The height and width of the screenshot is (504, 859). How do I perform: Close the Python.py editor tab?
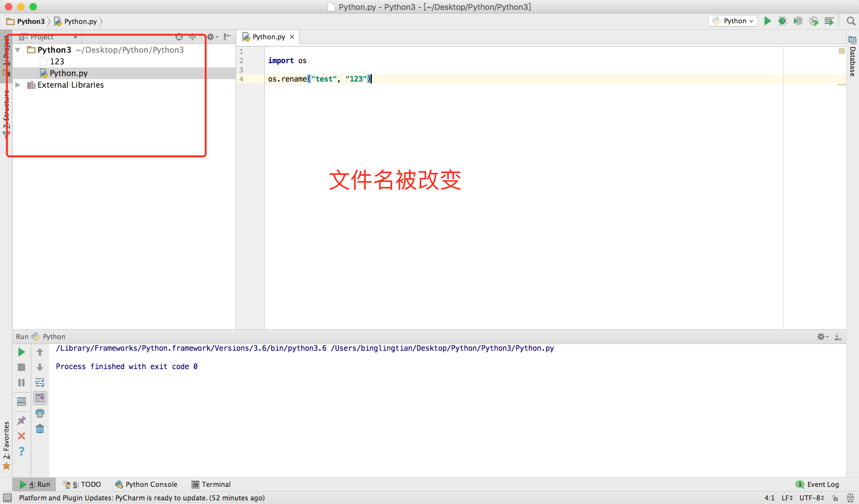(292, 37)
